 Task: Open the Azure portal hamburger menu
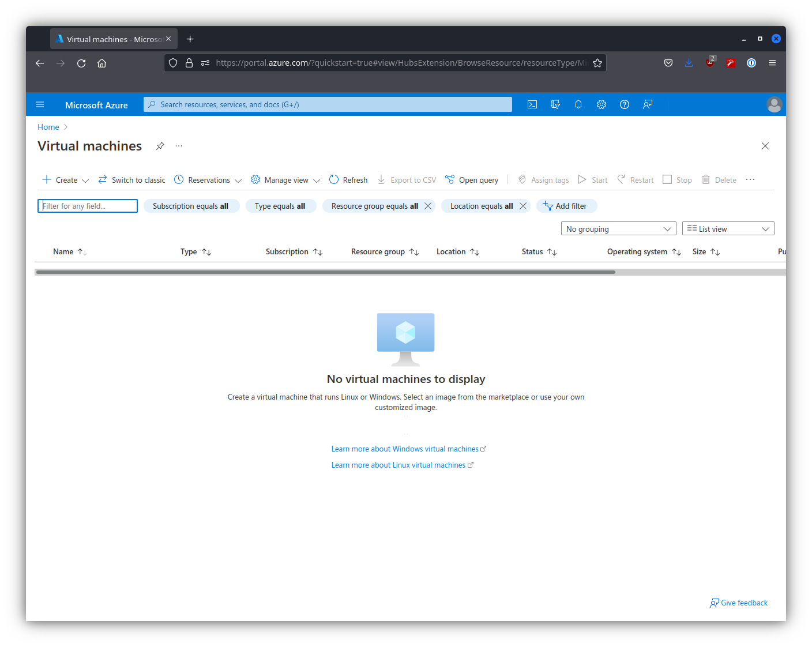point(40,104)
